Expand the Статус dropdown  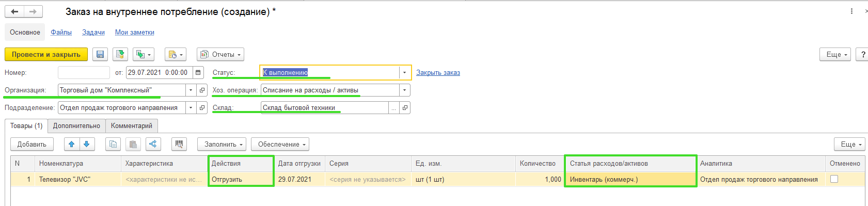[x=404, y=73]
